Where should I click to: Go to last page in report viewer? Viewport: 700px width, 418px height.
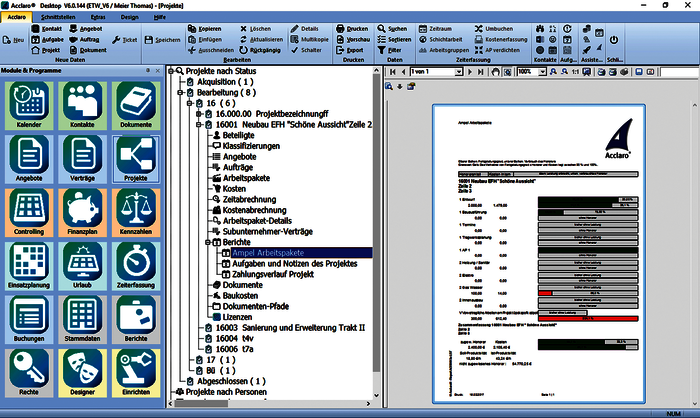tap(480, 72)
